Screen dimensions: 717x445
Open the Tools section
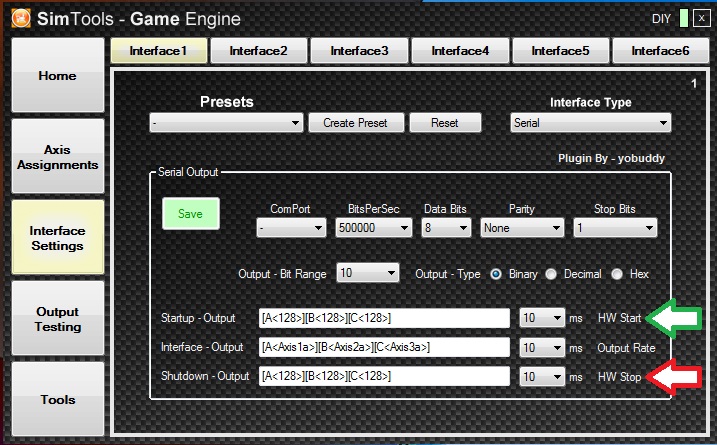tap(58, 399)
